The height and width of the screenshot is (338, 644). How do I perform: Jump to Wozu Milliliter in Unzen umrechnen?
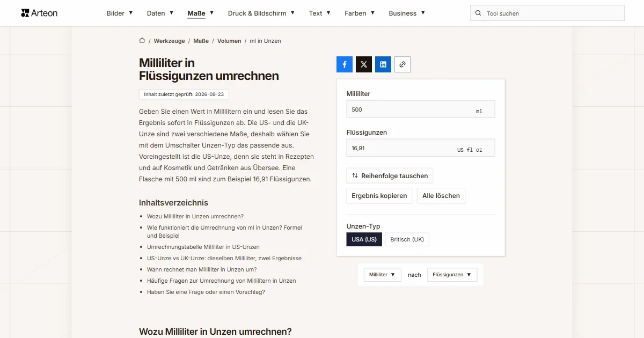tap(195, 216)
